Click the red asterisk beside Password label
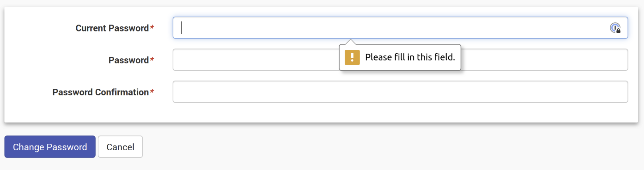Image resolution: width=644 pixels, height=170 pixels. coord(152,59)
